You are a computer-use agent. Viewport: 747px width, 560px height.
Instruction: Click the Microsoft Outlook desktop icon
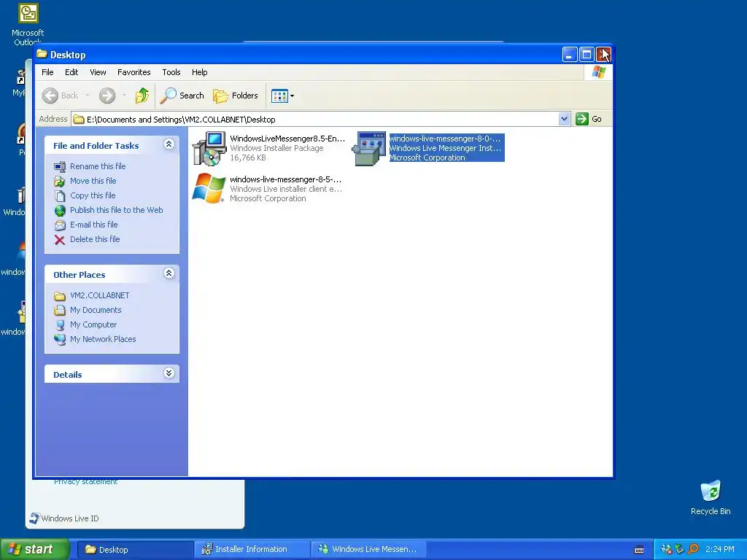[x=28, y=24]
